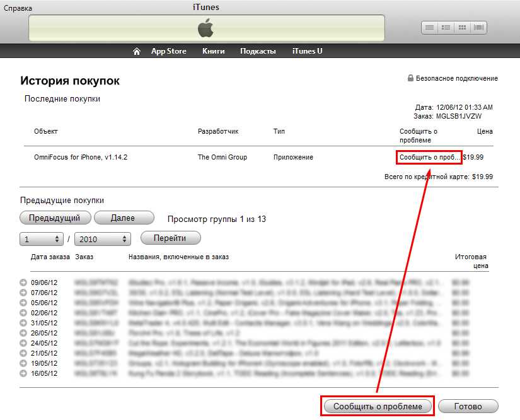Click Готово button
Screen dimensions: 520x420
[468, 406]
